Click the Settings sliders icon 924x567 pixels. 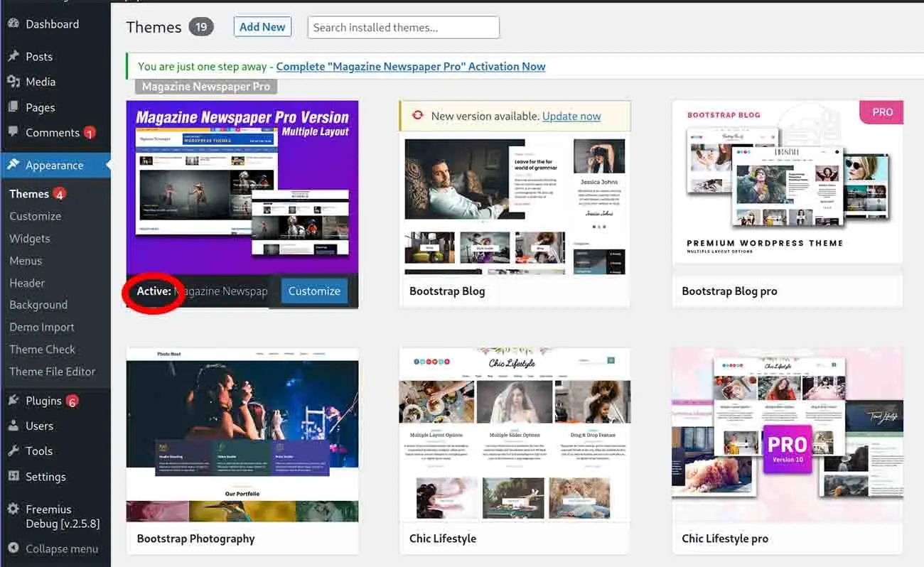(x=13, y=476)
